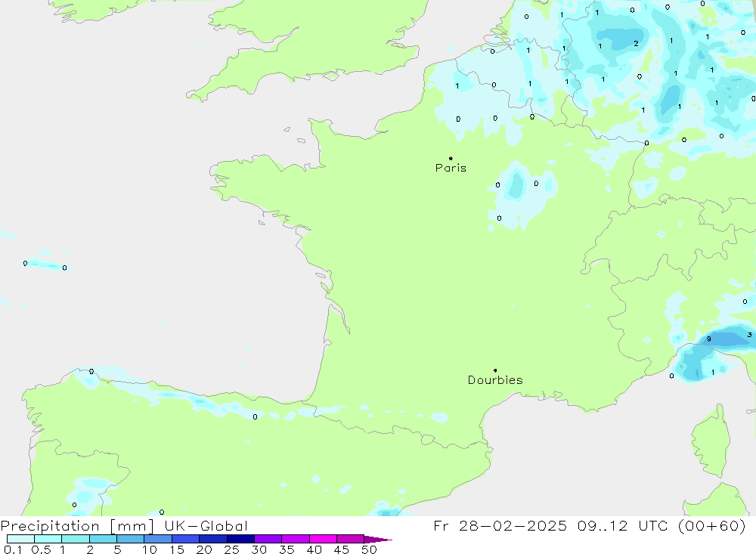Click the map value '9' near Italian coast
Viewport: 756px width, 554px height.
pos(709,339)
